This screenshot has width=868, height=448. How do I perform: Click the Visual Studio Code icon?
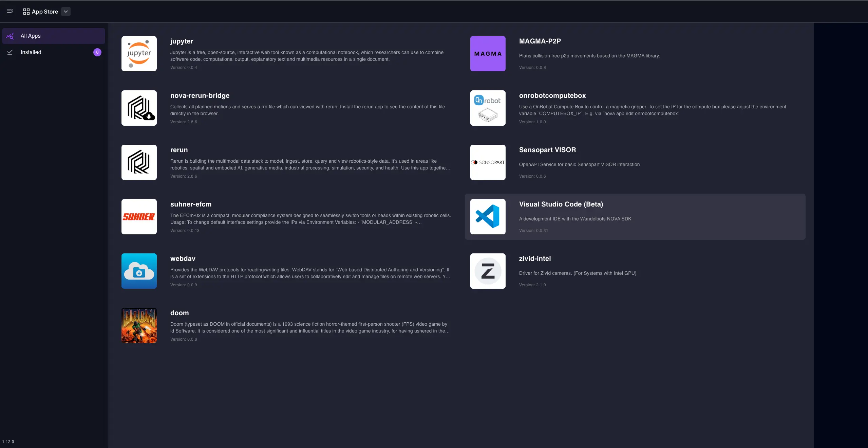(488, 216)
